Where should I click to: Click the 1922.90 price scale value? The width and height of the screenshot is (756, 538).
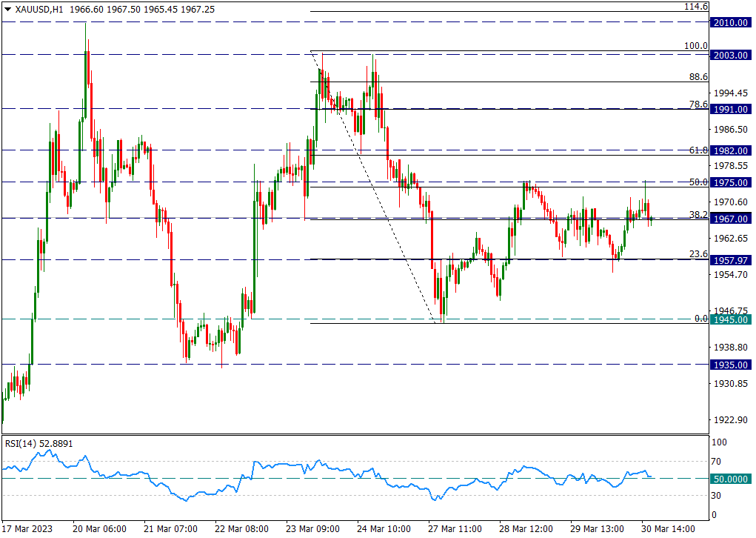(731, 419)
